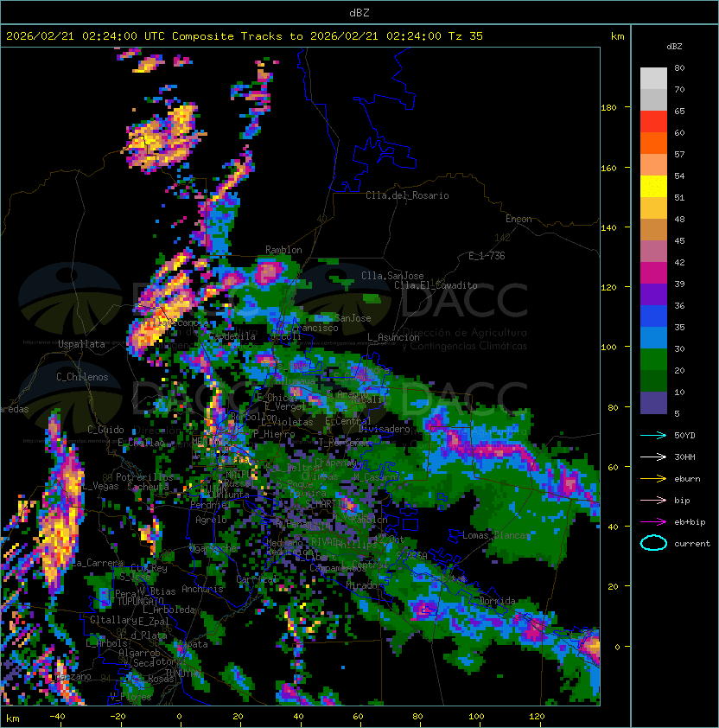Click the Cacheuta map label
719x728 pixels.
click(148, 487)
